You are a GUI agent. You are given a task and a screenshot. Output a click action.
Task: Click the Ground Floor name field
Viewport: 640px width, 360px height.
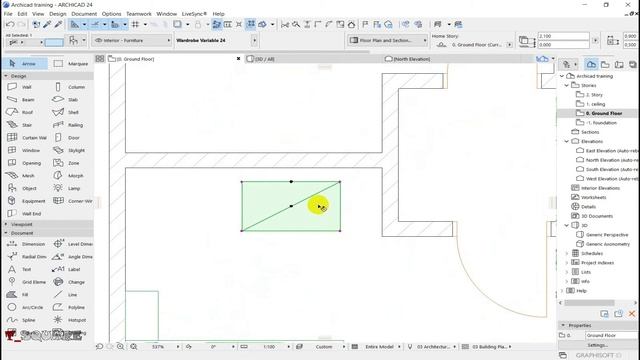(611, 335)
